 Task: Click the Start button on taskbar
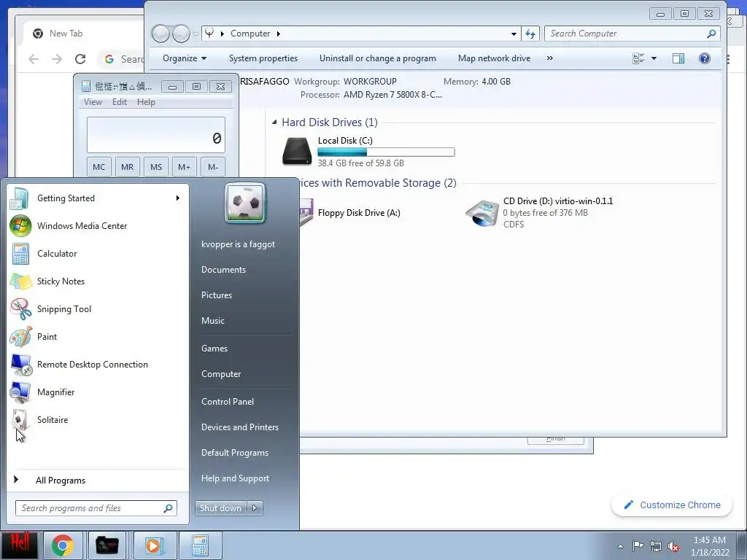point(19,545)
